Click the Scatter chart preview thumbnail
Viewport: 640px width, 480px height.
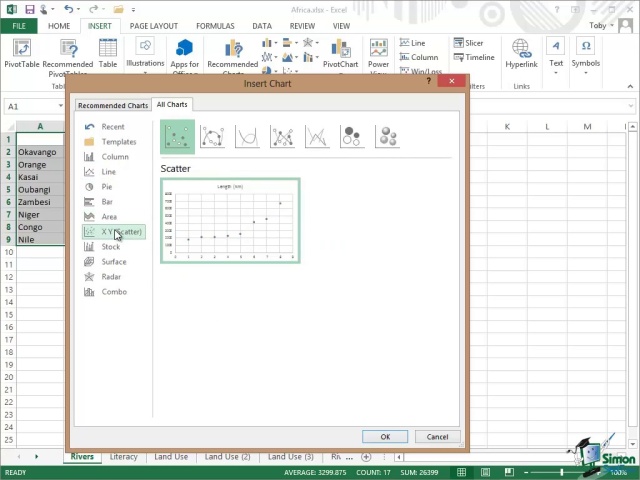point(230,221)
